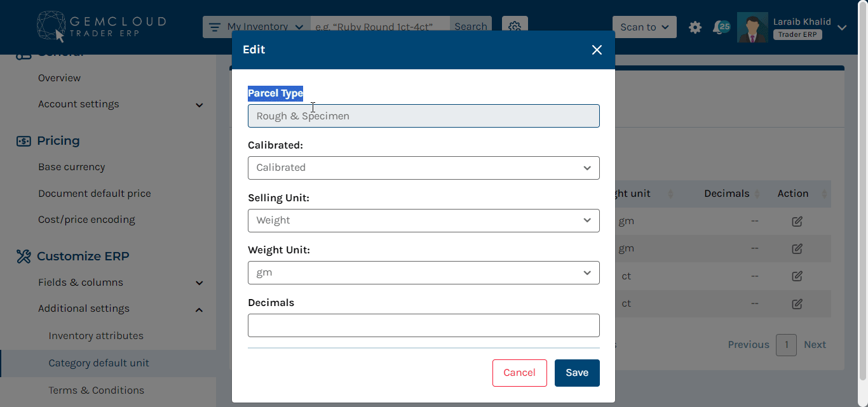Click the settings gear icon in header
868x407 pixels.
tap(695, 27)
